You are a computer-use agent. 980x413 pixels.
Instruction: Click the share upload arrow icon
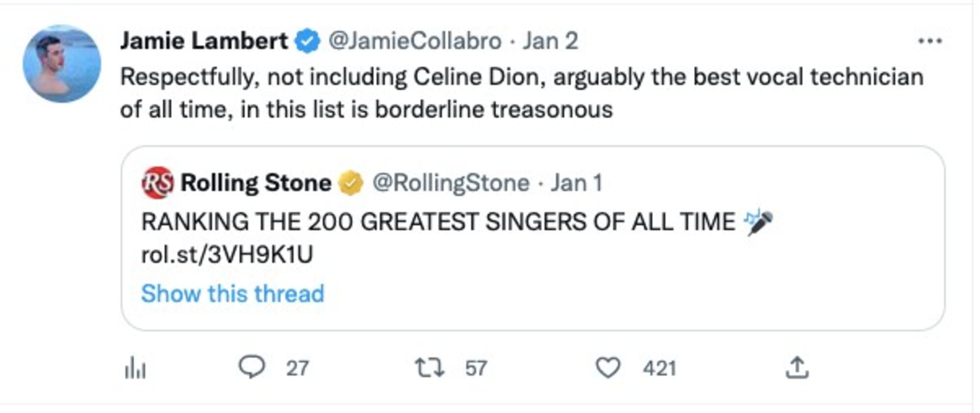click(x=797, y=367)
